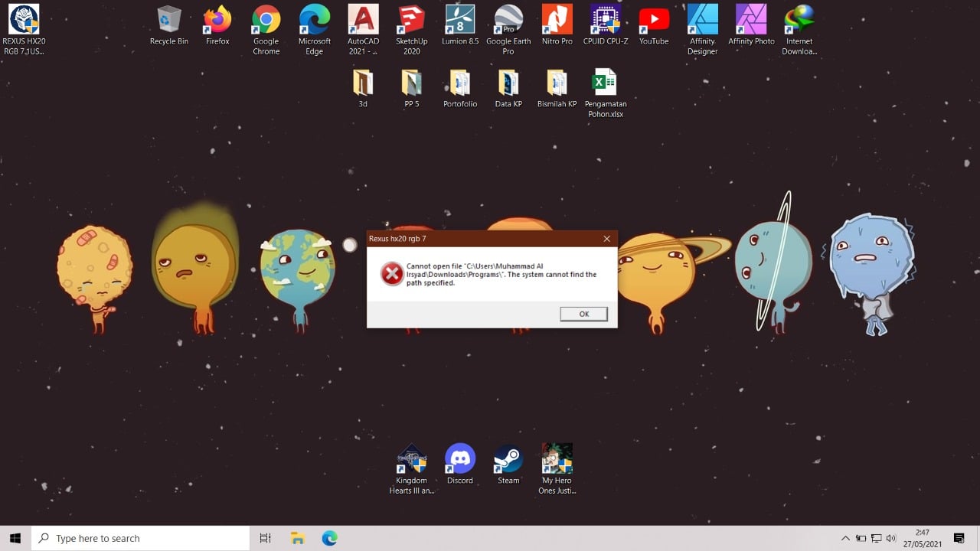This screenshot has height=551, width=980.
Task: Select the Portofolio folder
Action: tap(460, 89)
